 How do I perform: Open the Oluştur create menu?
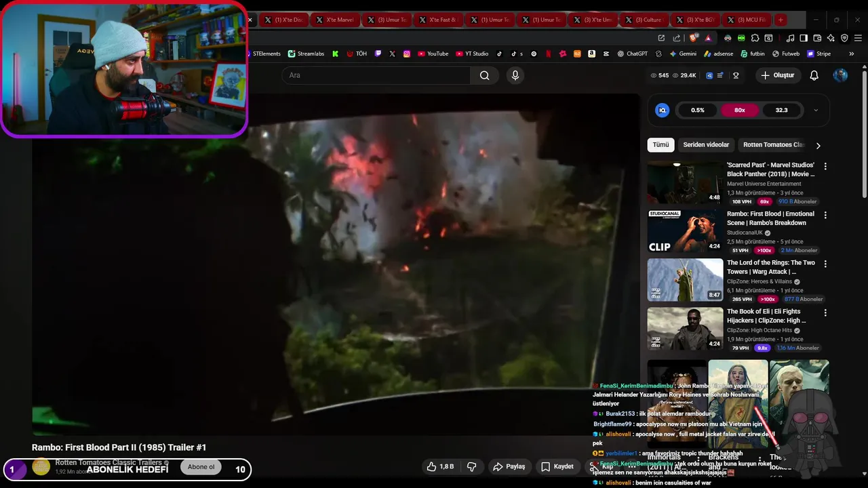[777, 75]
